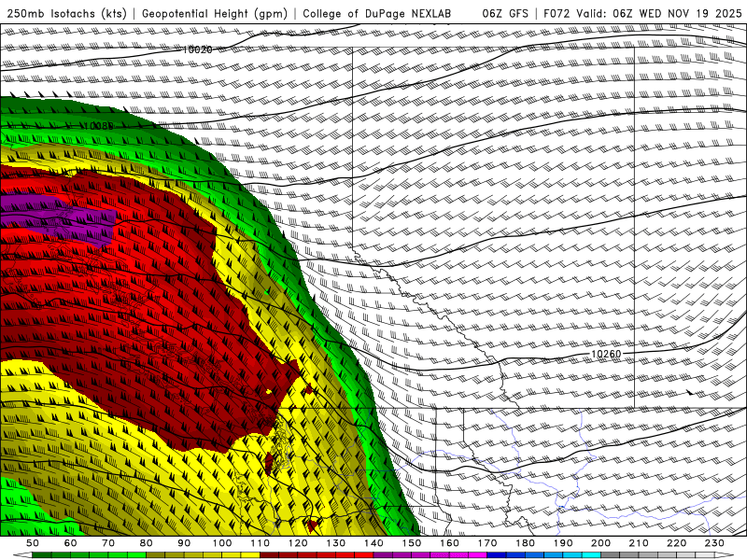Image resolution: width=747 pixels, height=560 pixels.
Task: Click the 10080 height contour label
Action: tap(98, 126)
